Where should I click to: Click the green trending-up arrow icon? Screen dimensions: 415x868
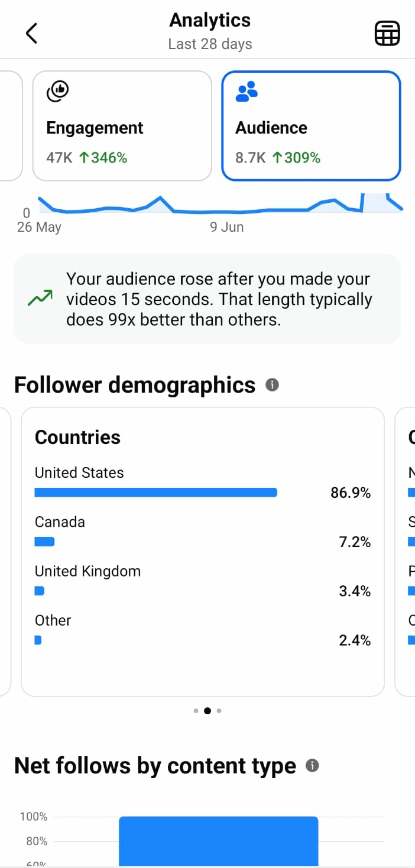(x=40, y=298)
